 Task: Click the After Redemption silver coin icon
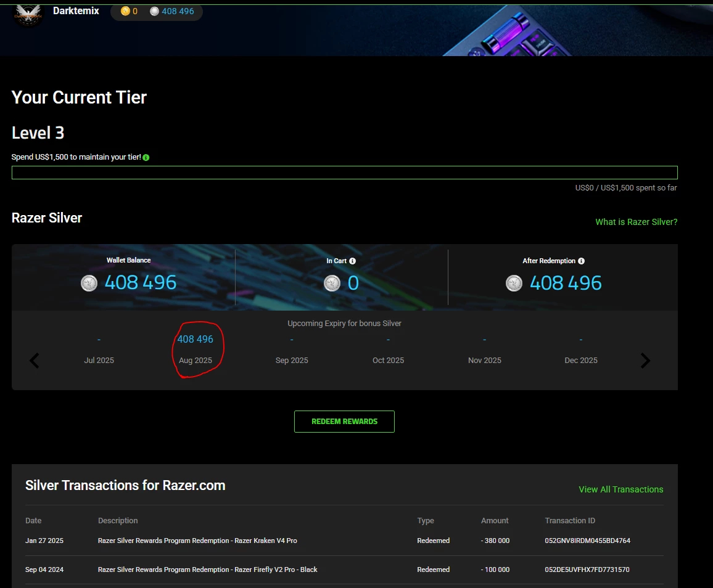[x=514, y=284]
